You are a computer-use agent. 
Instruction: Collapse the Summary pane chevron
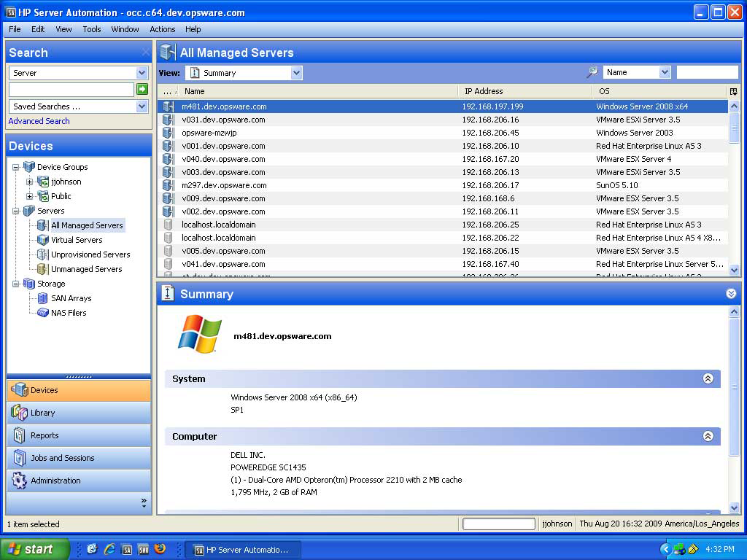[x=731, y=294]
